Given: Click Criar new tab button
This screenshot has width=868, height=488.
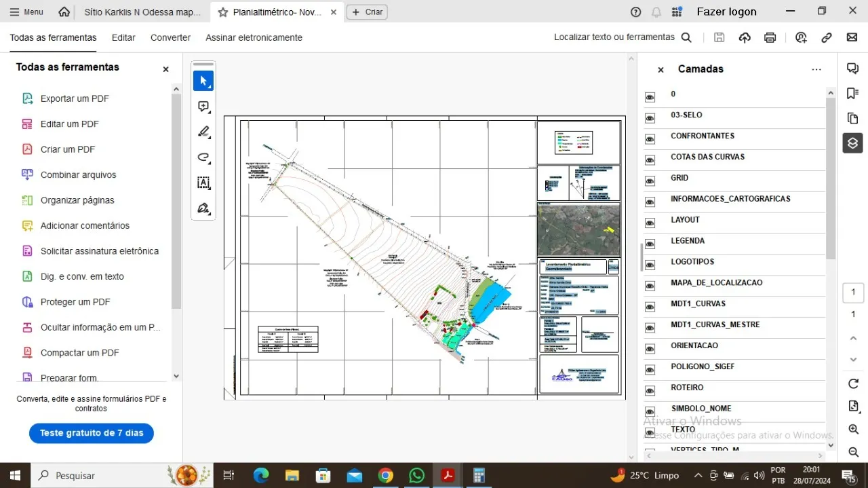Looking at the screenshot, I should [x=367, y=12].
